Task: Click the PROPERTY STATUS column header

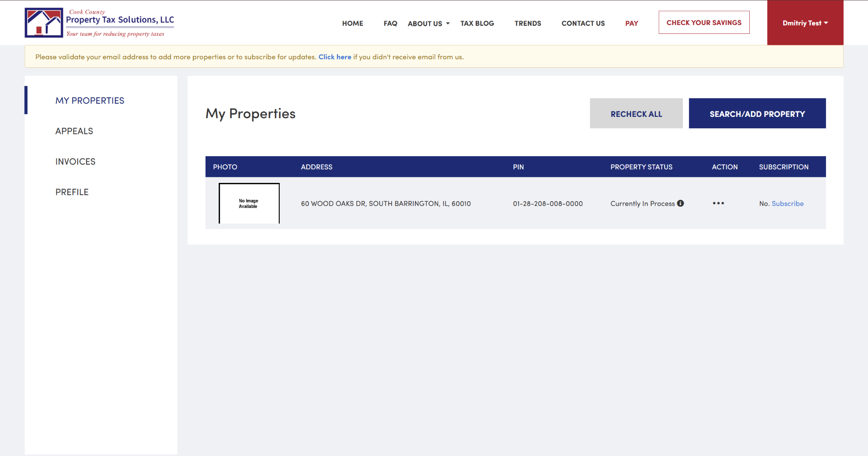Action: (x=641, y=167)
